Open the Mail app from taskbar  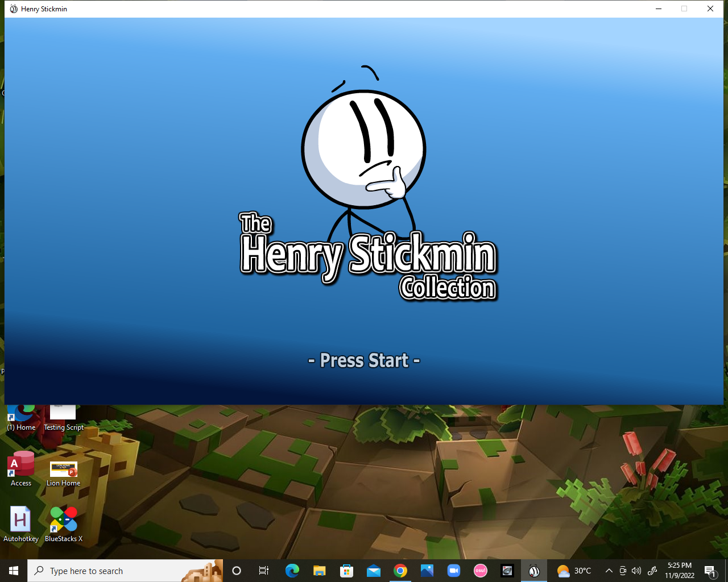374,571
